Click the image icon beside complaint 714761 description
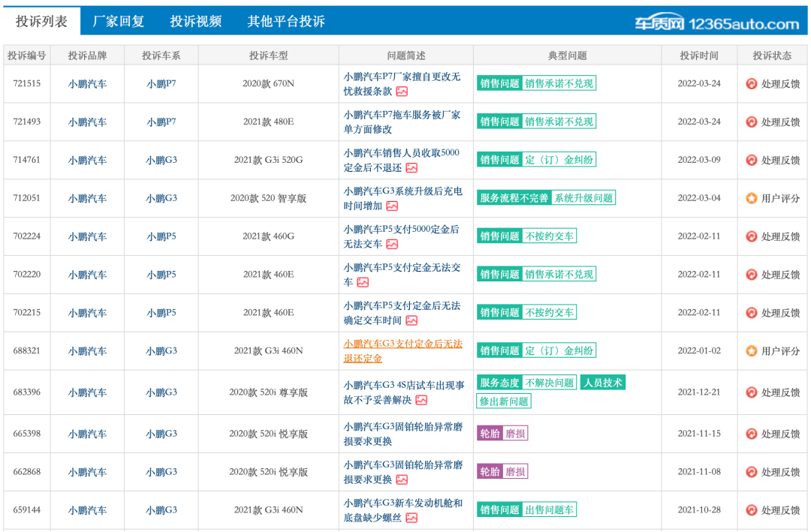This screenshot has width=811, height=532. (412, 167)
